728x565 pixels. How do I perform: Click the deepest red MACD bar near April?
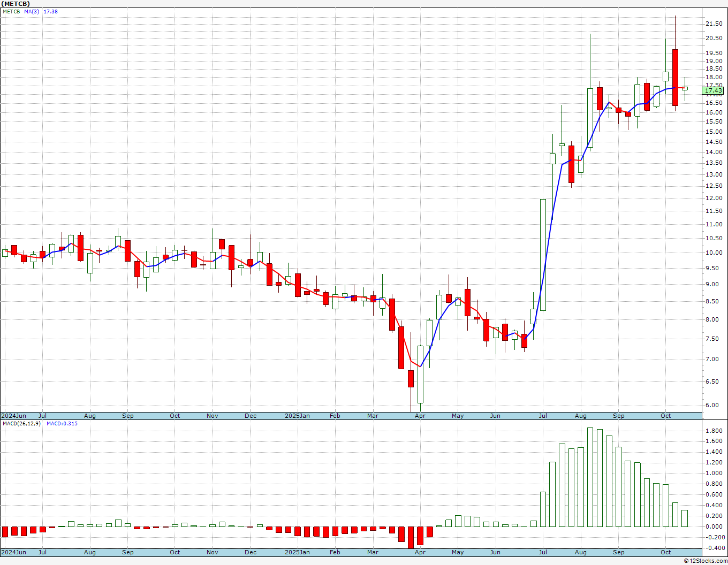[411, 538]
